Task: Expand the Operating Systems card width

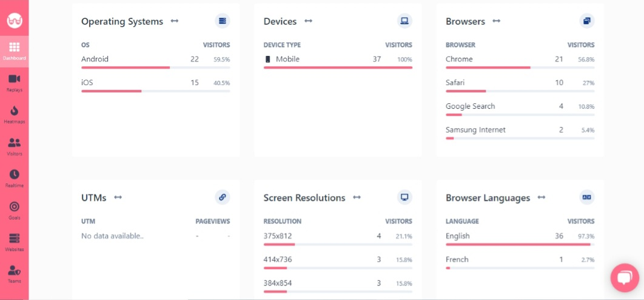Action: pyautogui.click(x=175, y=21)
